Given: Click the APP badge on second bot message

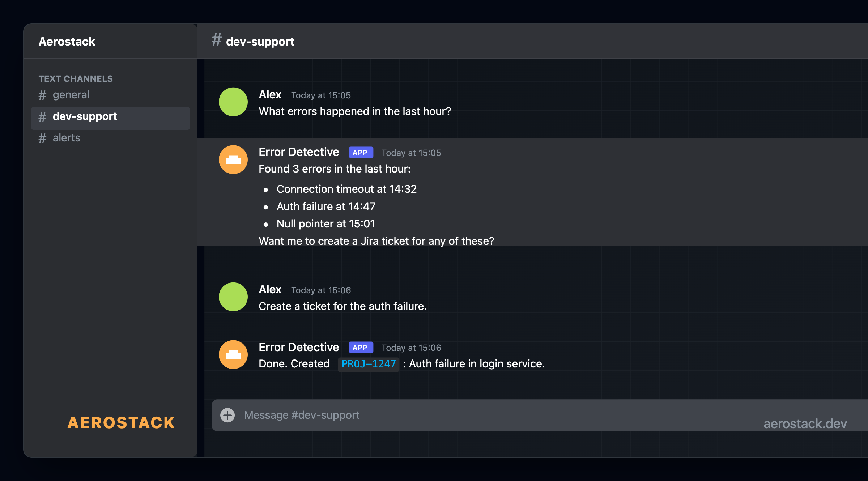Looking at the screenshot, I should (360, 347).
